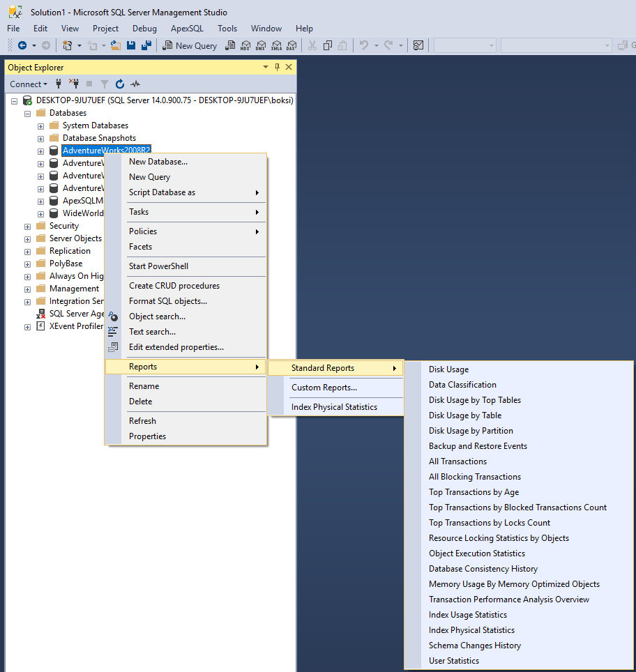The height and width of the screenshot is (672, 636).
Task: Click the Open File folder icon
Action: pos(116,45)
